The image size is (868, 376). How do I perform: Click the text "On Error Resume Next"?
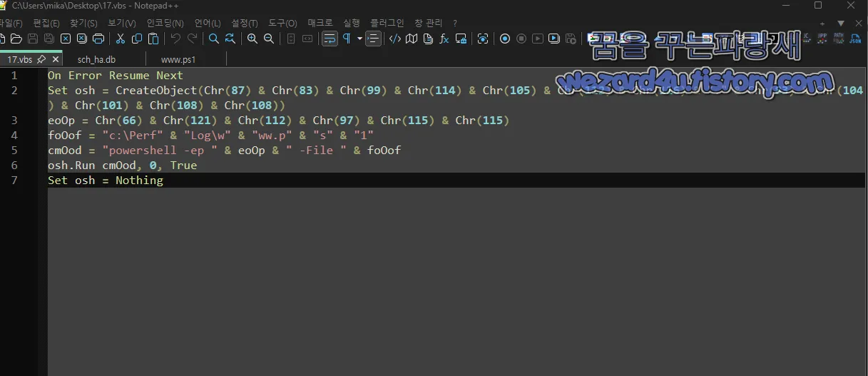116,75
